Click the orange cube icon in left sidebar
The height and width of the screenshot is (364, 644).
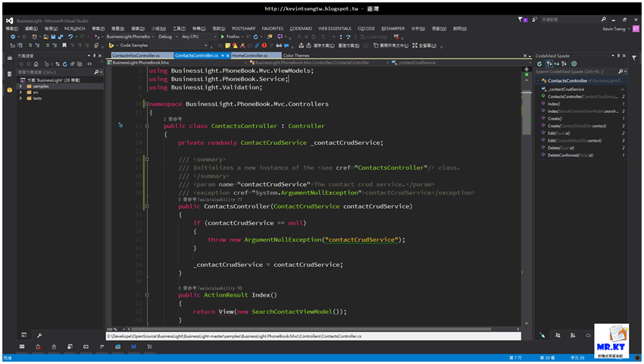9,89
